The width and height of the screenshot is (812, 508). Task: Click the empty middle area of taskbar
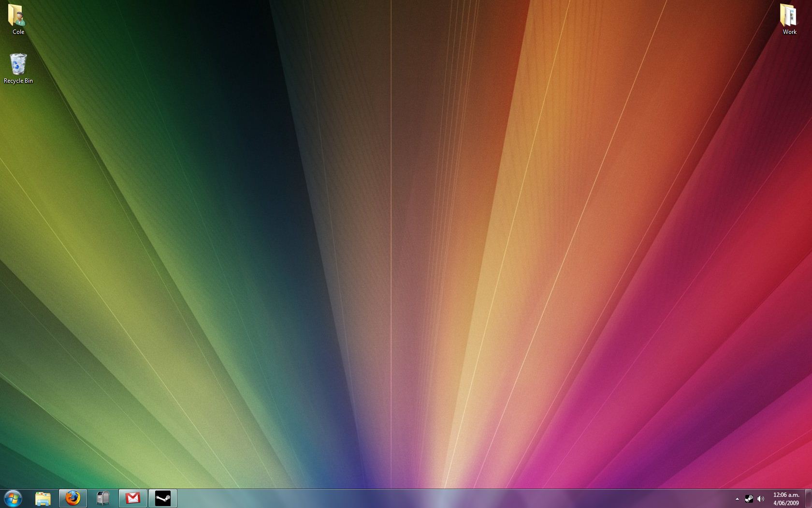click(x=435, y=498)
